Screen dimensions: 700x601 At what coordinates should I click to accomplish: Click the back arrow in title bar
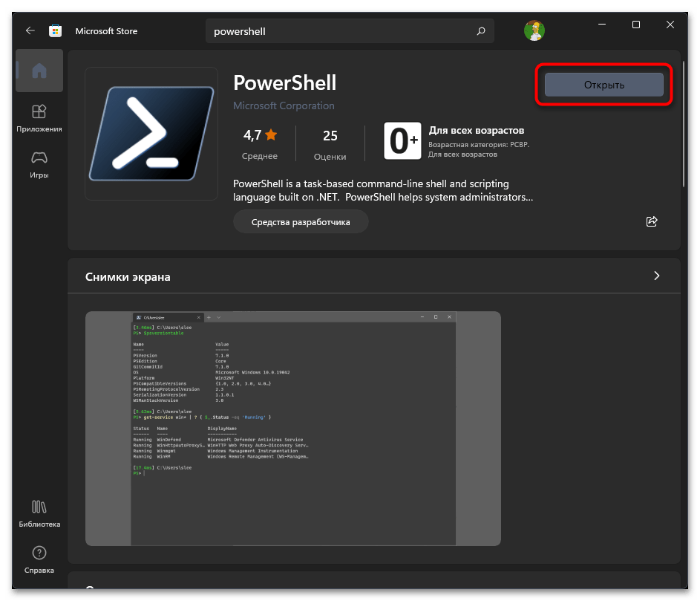click(30, 31)
